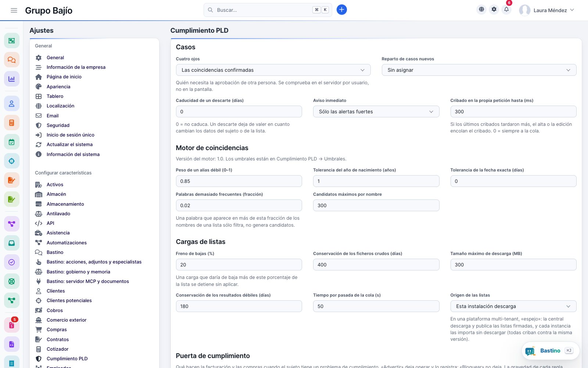Open General in settings menu
Image resolution: width=588 pixels, height=368 pixels.
(x=55, y=57)
